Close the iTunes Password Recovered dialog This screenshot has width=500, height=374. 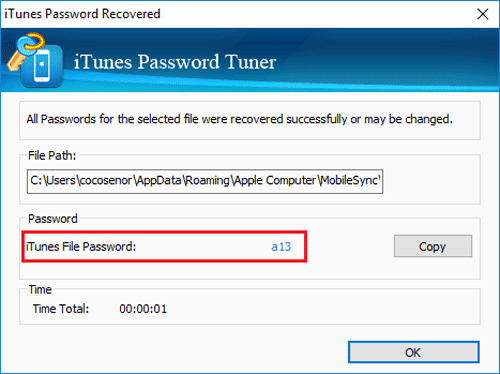482,14
